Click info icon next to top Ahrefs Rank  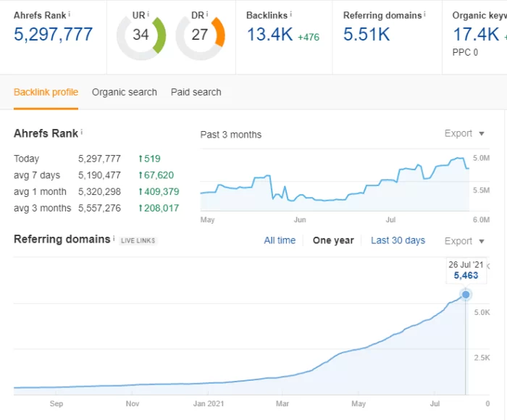[x=70, y=14]
